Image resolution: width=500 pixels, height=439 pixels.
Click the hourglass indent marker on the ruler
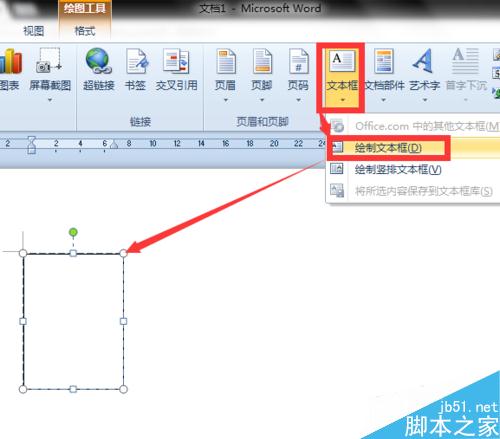(32, 145)
